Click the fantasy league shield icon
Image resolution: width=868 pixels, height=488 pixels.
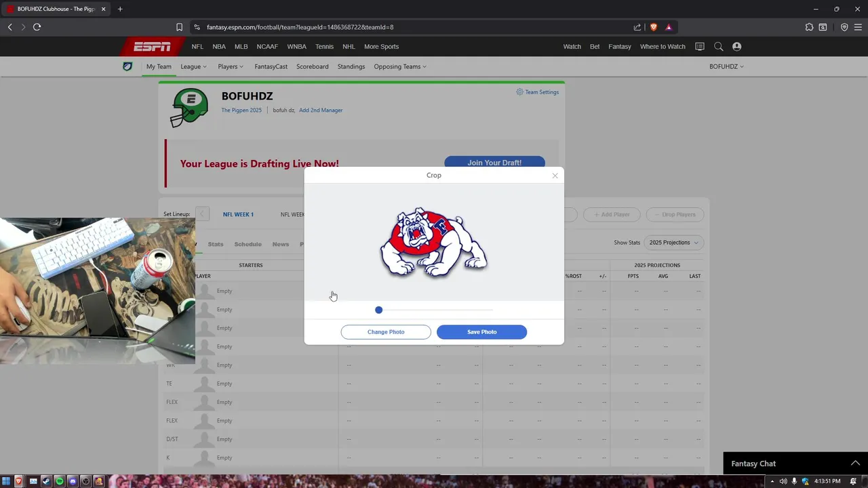tap(127, 66)
